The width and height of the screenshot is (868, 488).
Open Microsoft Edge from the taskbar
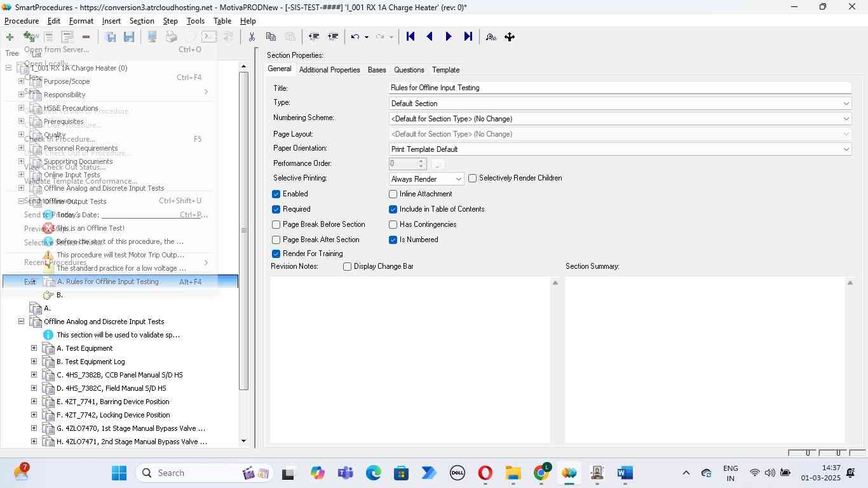click(374, 473)
